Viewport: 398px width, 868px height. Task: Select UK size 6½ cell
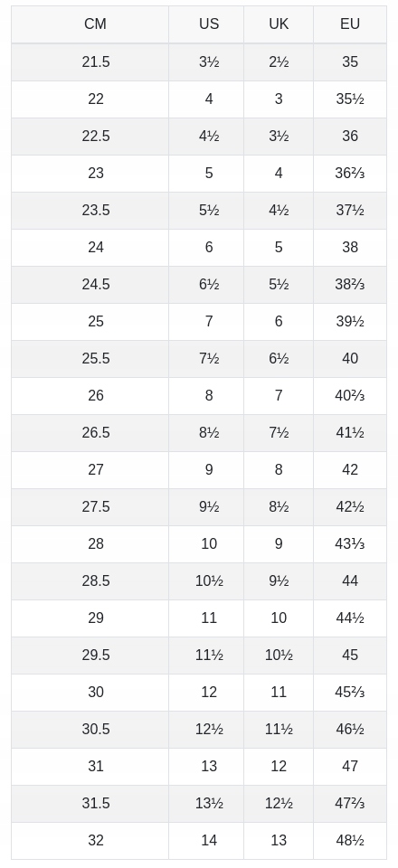(x=279, y=359)
